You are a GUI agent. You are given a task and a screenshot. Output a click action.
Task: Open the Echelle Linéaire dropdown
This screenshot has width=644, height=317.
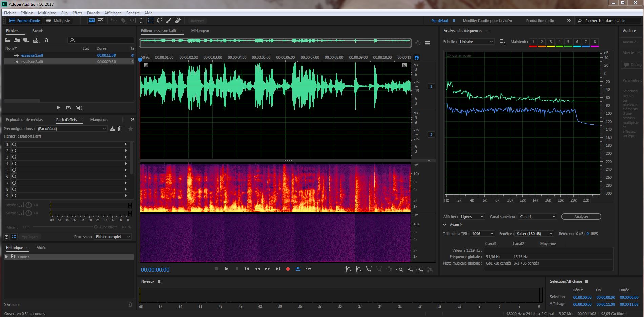pos(476,42)
